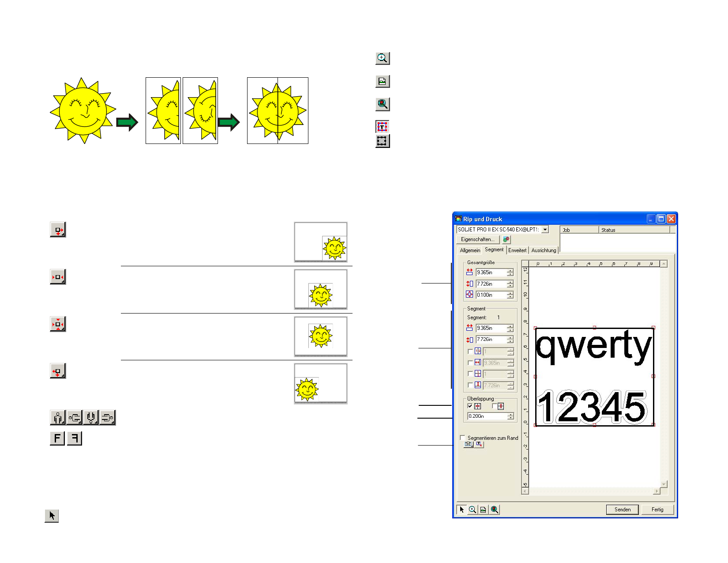Open the Ausrichtung tab
Viewport: 728px width, 563px height.
544,250
